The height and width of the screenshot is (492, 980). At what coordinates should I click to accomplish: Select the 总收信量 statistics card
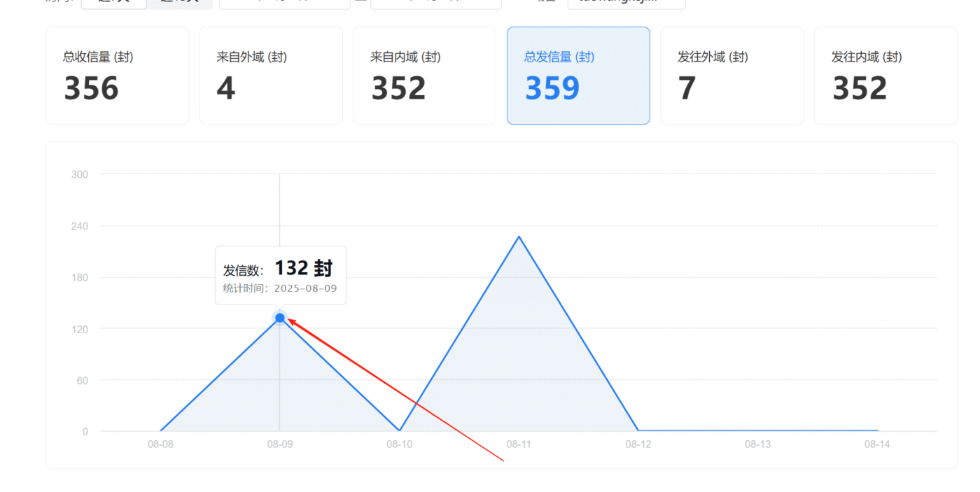pos(117,76)
